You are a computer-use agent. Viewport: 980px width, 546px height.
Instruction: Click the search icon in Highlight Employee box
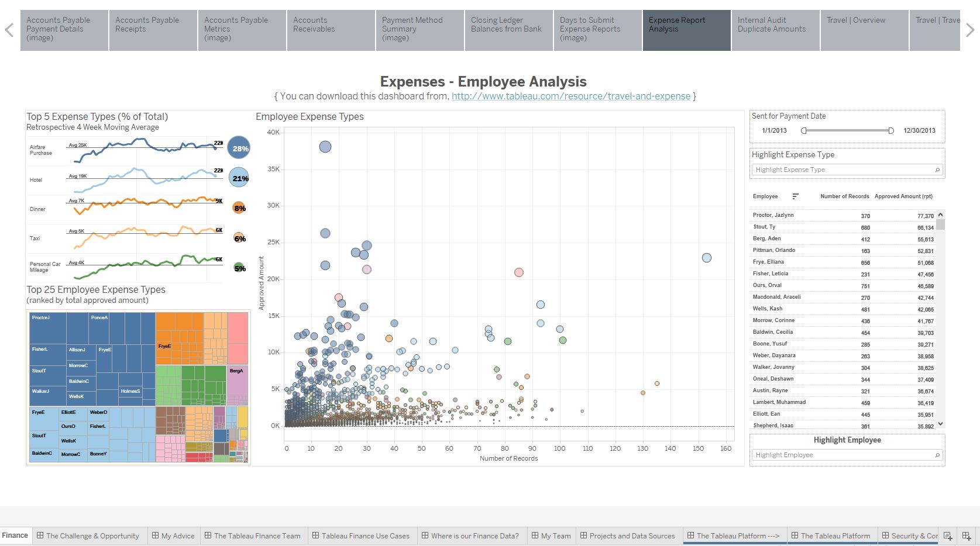click(937, 455)
